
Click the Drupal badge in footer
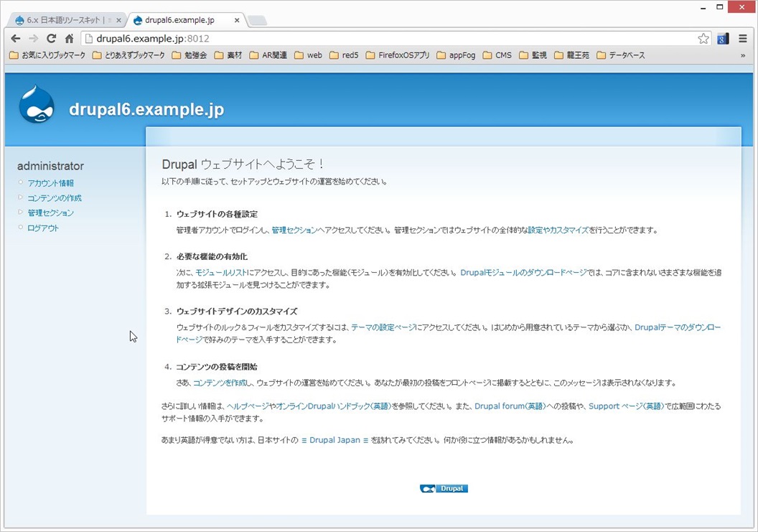click(x=444, y=488)
